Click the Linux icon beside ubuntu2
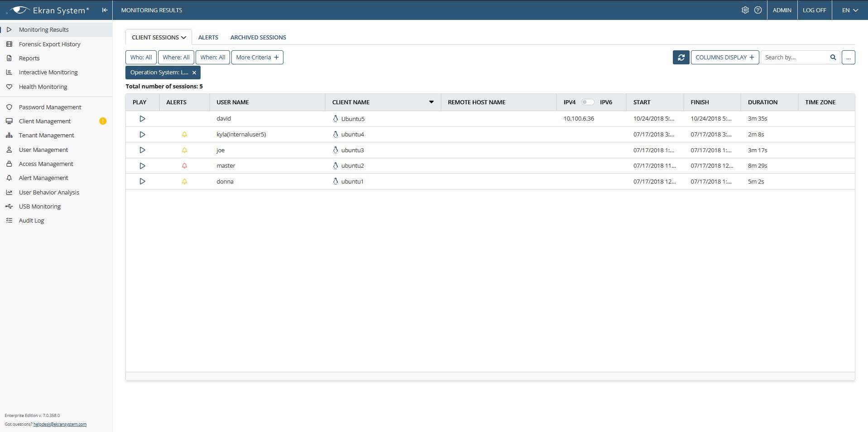Screen dimensions: 868x432 point(336,166)
